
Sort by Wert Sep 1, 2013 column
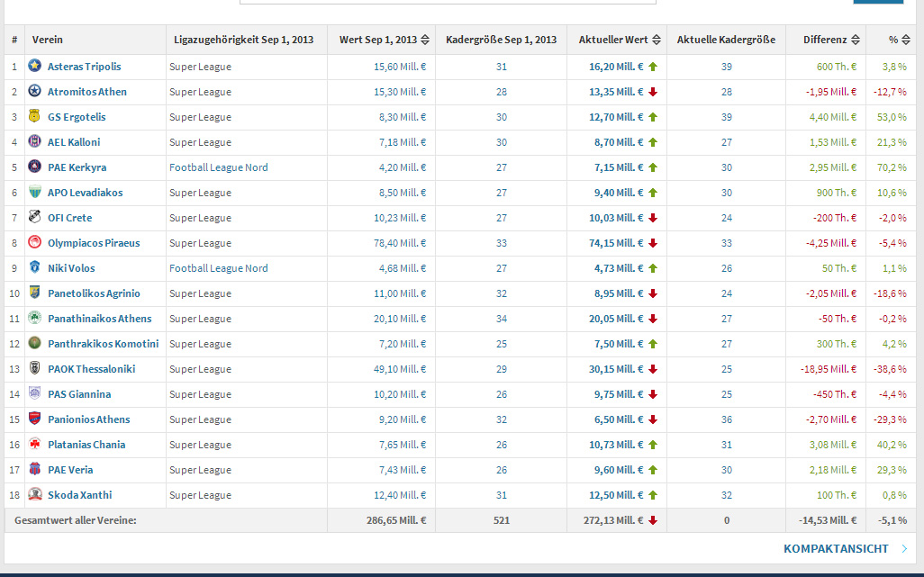(424, 40)
